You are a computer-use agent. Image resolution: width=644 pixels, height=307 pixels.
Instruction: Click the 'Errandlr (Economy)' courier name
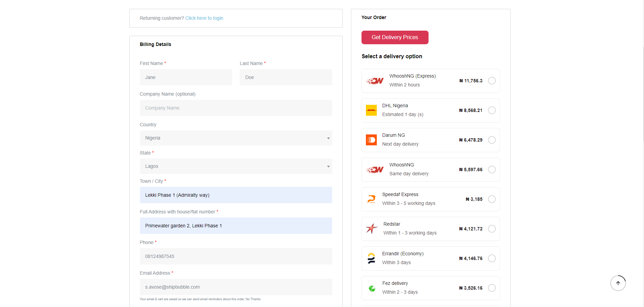(403, 254)
